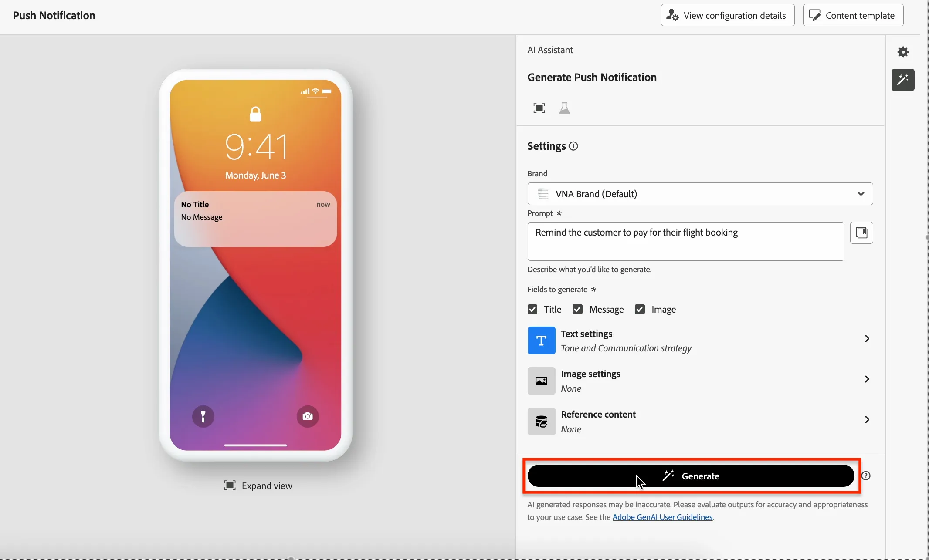This screenshot has width=929, height=560.
Task: Click 'Describe what you'd like to generate.' hint
Action: [x=589, y=270]
